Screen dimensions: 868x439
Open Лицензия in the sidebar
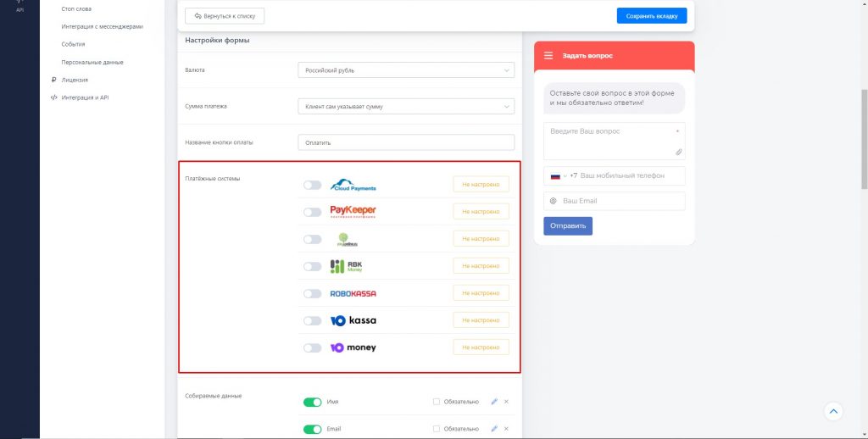(75, 80)
